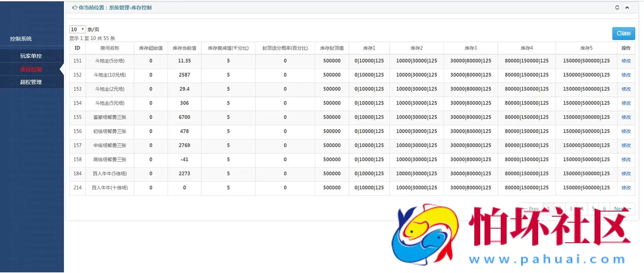
Task: Click the 系统管理-库存控制 breadcrumb text
Action: click(130, 8)
